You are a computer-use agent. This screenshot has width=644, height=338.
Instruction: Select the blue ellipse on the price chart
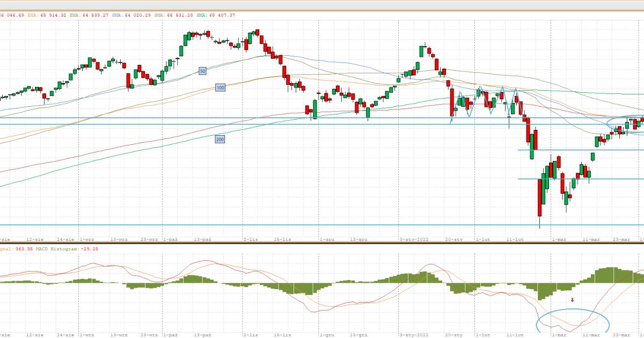click(626, 124)
